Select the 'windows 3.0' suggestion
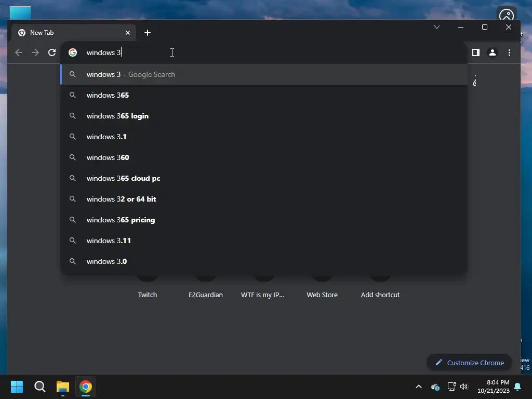 point(264,261)
